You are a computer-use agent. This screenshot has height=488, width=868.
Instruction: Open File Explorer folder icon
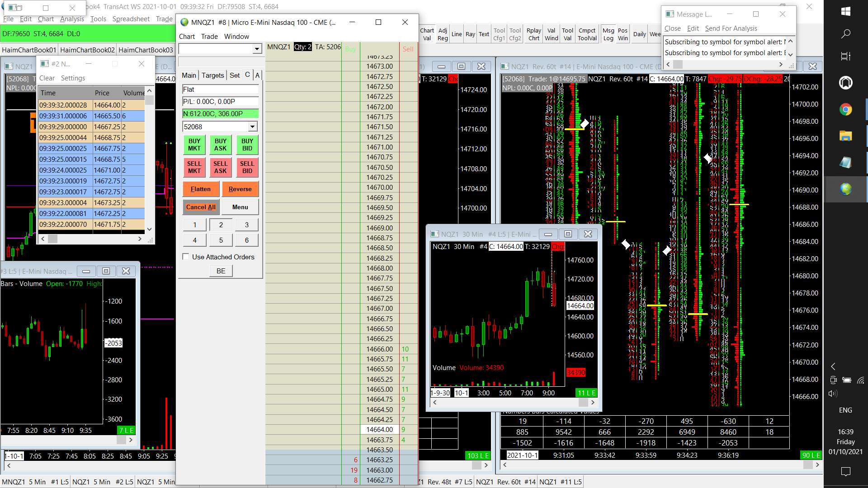click(845, 136)
